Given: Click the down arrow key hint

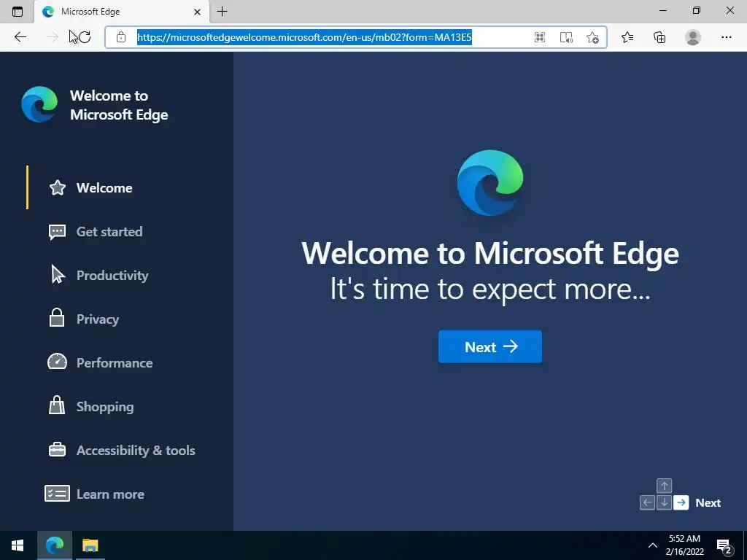Looking at the screenshot, I should (664, 502).
